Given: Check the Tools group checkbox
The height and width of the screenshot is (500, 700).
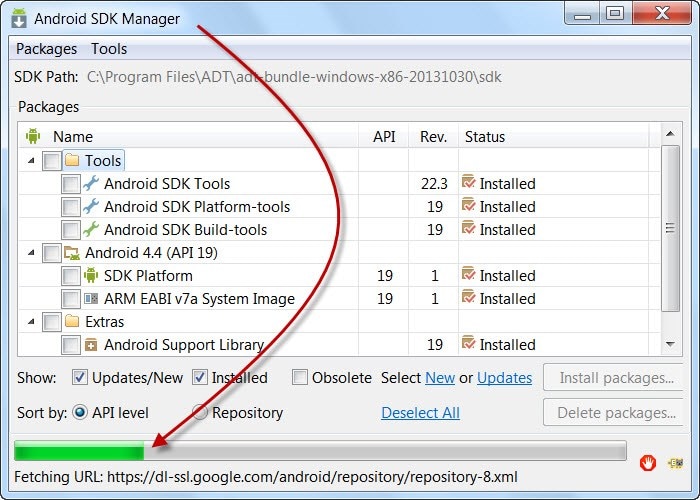Looking at the screenshot, I should tap(51, 161).
